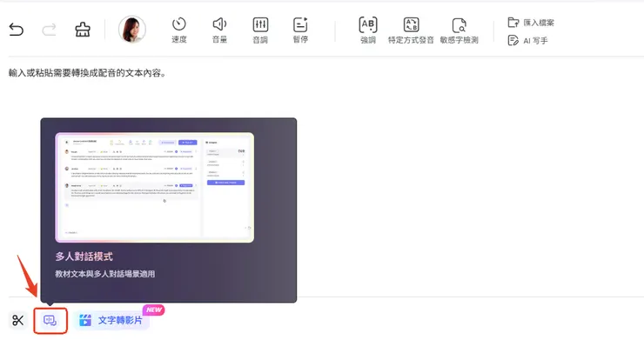The width and height of the screenshot is (644, 340).
Task: Click the multi-speaker mode preview thumbnail
Action: (154, 187)
